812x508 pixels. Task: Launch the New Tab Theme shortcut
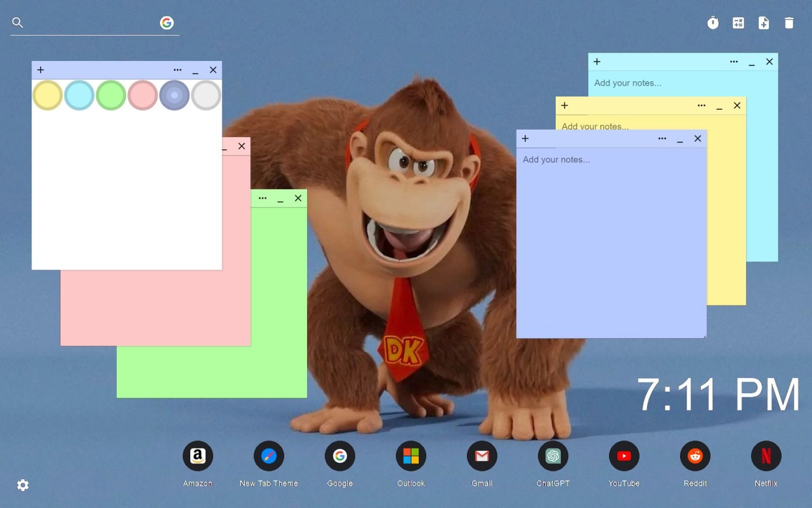point(269,456)
